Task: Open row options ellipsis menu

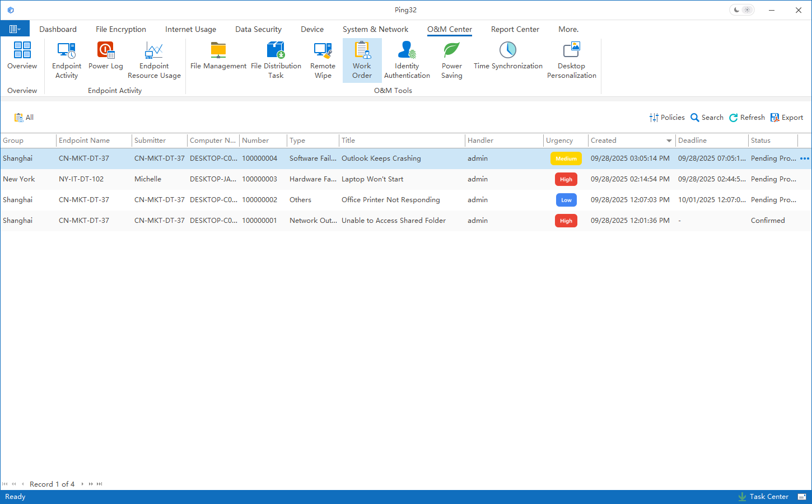Action: pyautogui.click(x=805, y=158)
